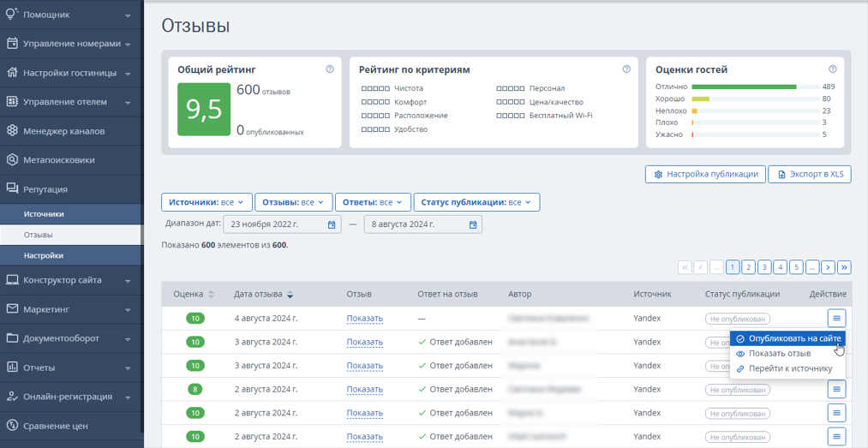Expand the Помощник sidebar section arrow
The height and width of the screenshot is (448, 868).
128,15
